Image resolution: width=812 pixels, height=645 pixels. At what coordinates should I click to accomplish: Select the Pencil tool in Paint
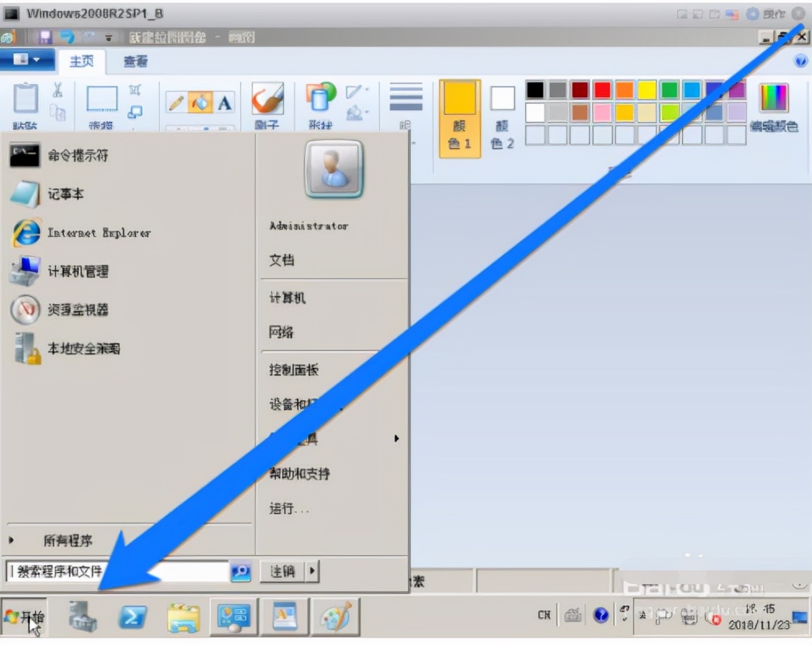[x=177, y=103]
